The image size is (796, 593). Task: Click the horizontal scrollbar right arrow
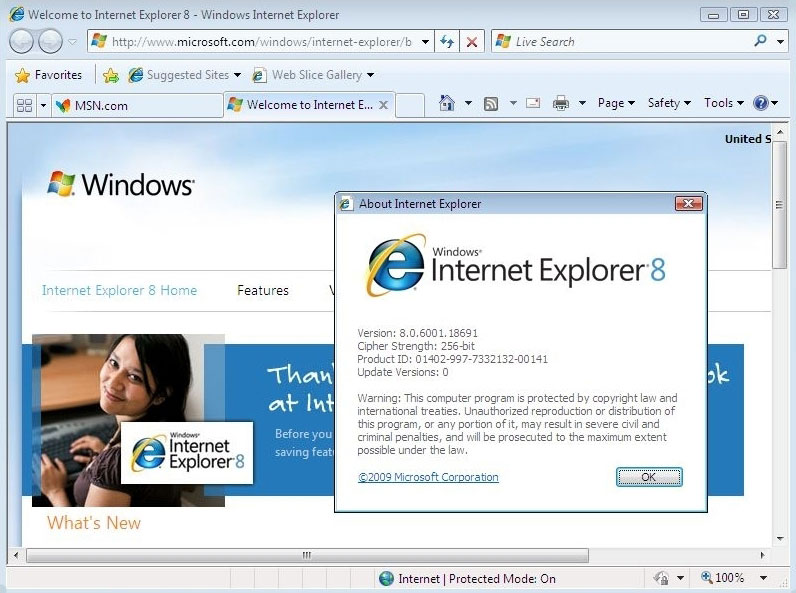[762, 555]
